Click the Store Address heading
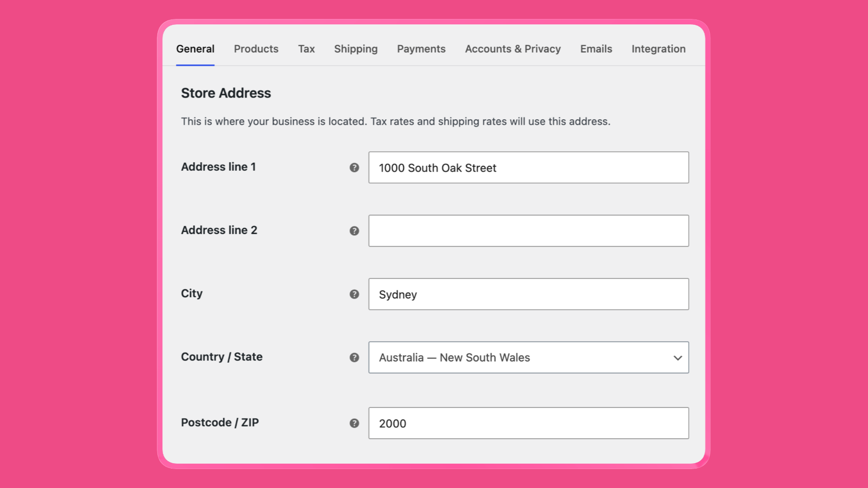Image resolution: width=868 pixels, height=488 pixels. (x=226, y=93)
